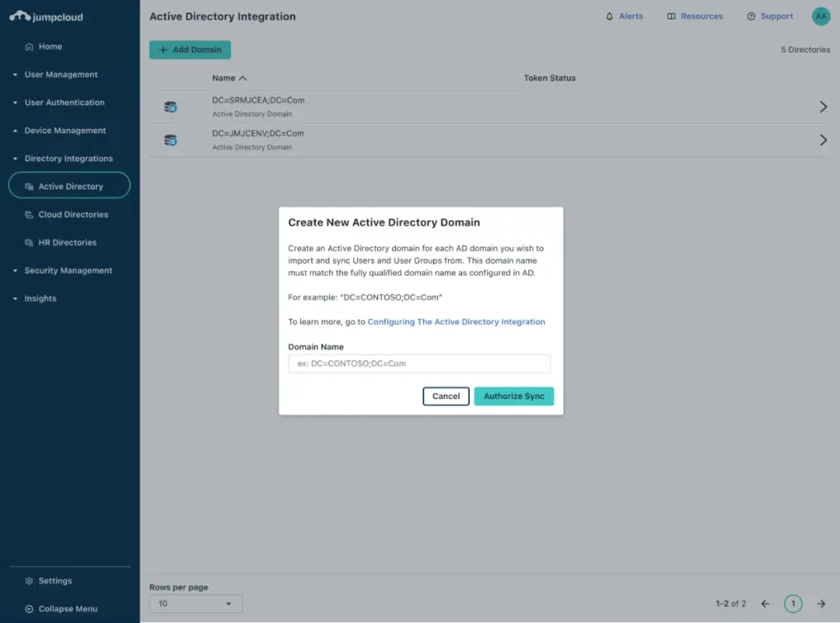The image size is (840, 623).
Task: Click the DC=SRMJCEA;DC=Com domain icon
Action: pos(171,108)
